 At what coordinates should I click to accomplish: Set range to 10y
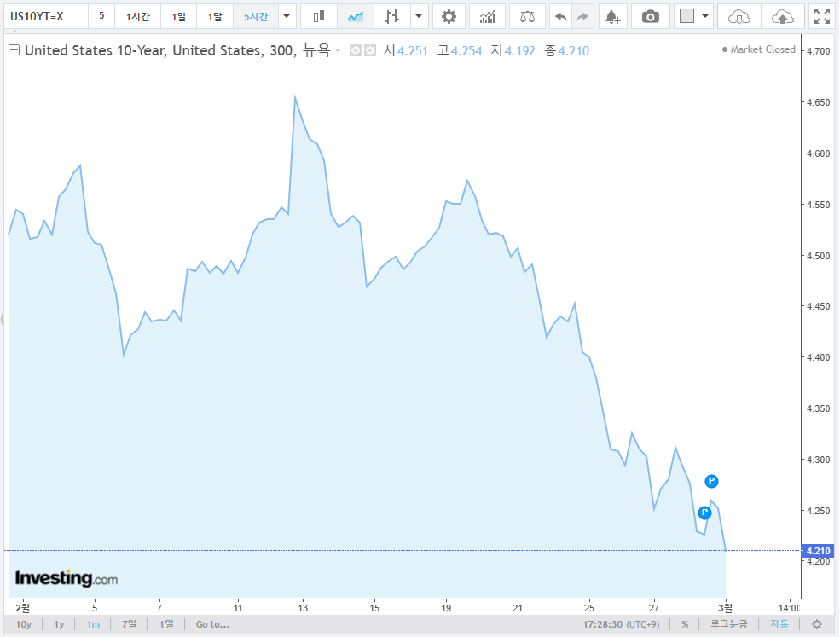point(24,624)
